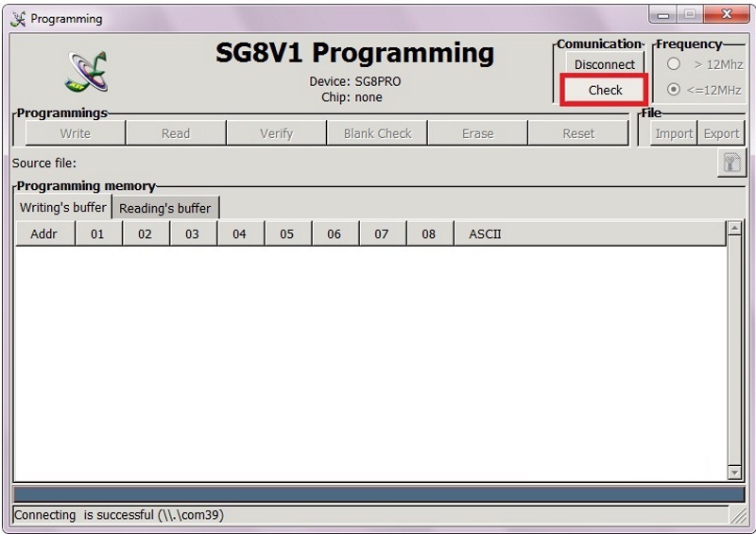Click the window resize grip corner
This screenshot has width=756, height=534.
738,515
